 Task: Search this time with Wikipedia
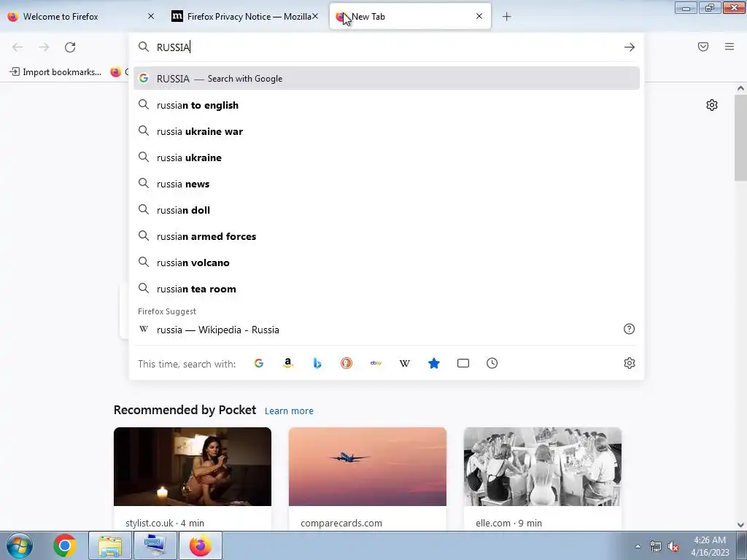(x=404, y=363)
